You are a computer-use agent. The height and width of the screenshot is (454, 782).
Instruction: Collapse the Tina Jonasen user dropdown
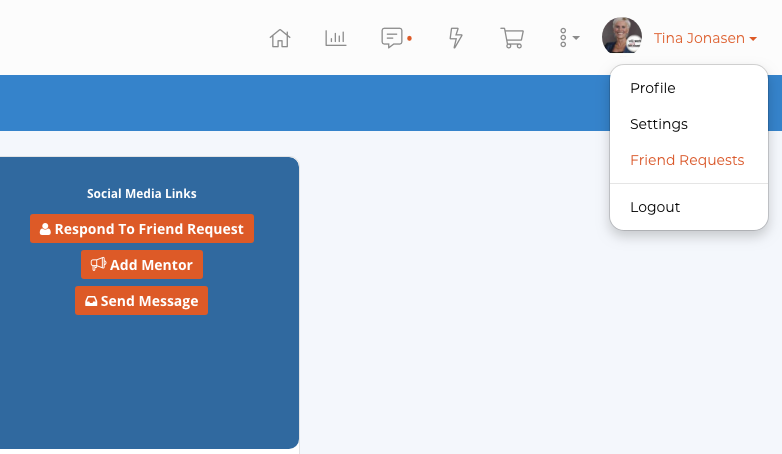tap(705, 38)
